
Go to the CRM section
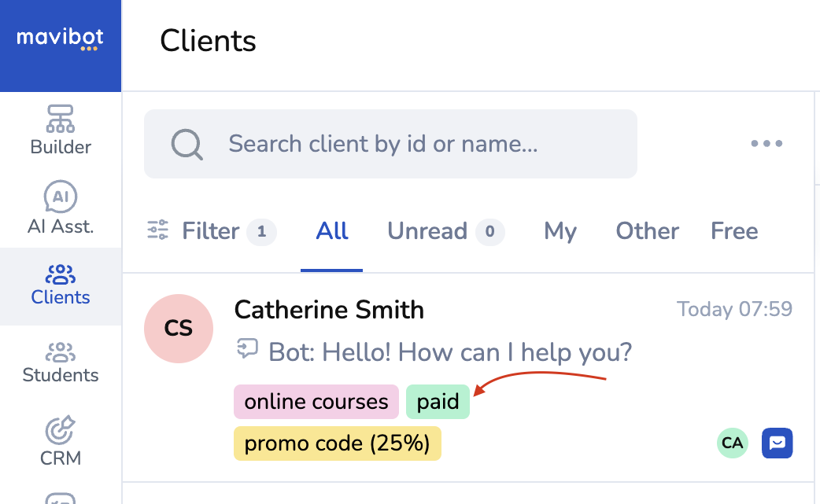pyautogui.click(x=61, y=442)
